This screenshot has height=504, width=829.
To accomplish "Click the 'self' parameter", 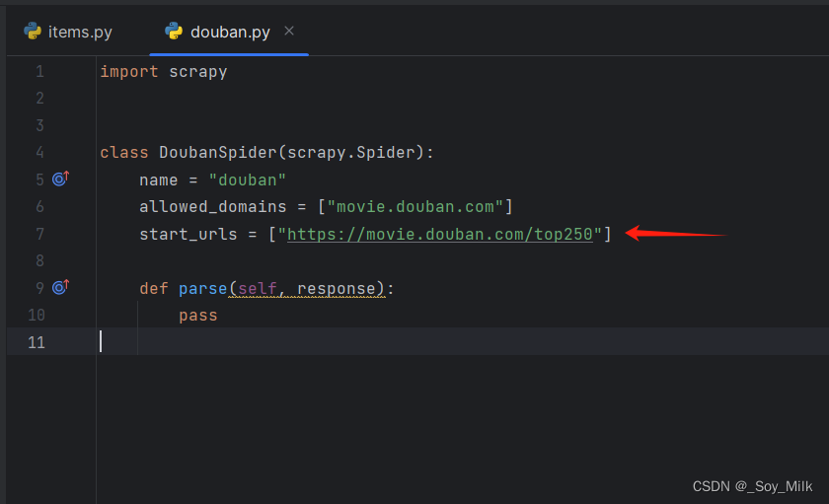I will [258, 288].
